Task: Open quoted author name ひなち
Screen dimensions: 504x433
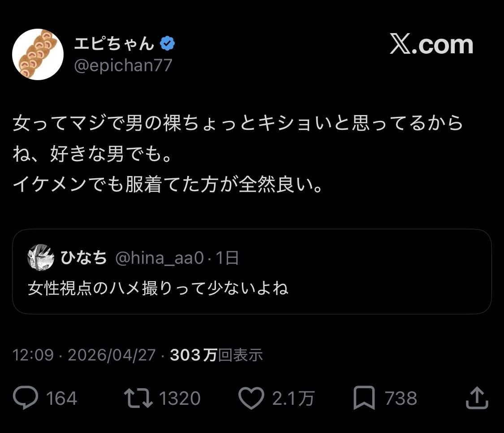Action: click(83, 258)
